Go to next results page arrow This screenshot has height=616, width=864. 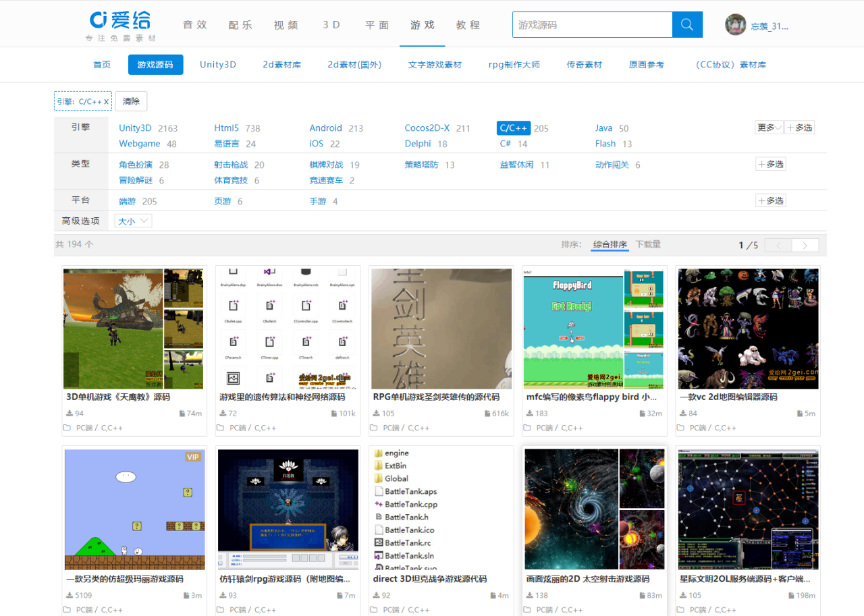click(x=805, y=246)
